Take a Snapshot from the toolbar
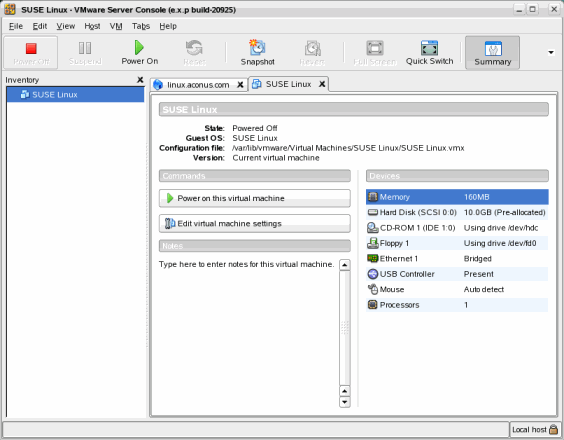This screenshot has height=440, width=564. tap(258, 53)
